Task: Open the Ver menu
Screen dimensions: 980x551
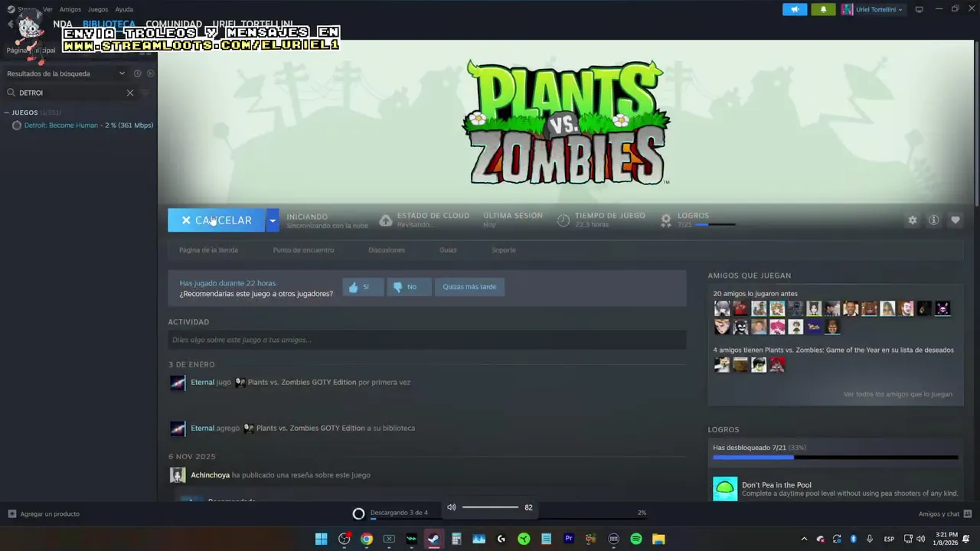Action: pyautogui.click(x=47, y=9)
